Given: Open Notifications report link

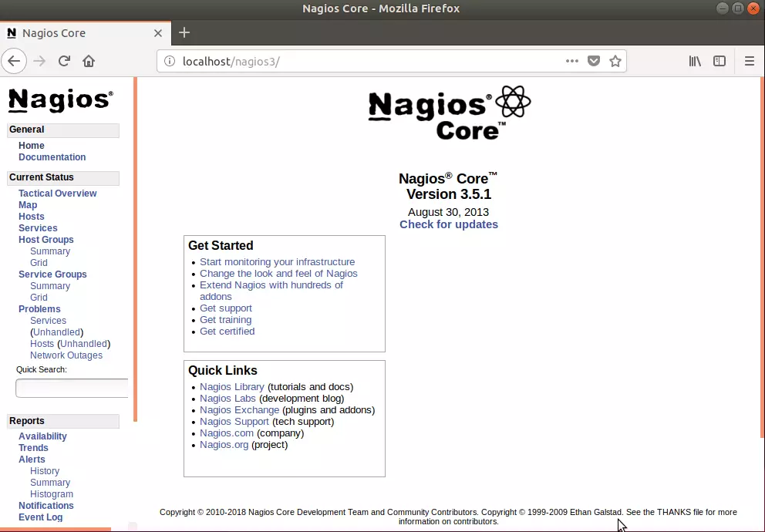Looking at the screenshot, I should click(x=45, y=506).
